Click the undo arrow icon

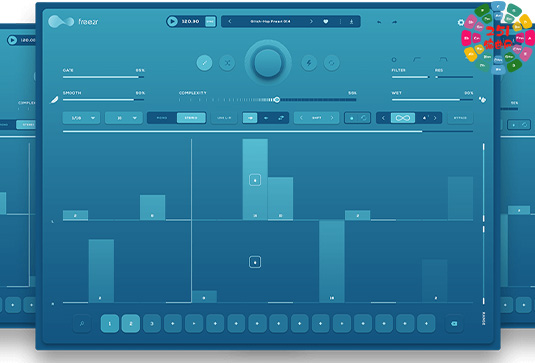[x=379, y=22]
